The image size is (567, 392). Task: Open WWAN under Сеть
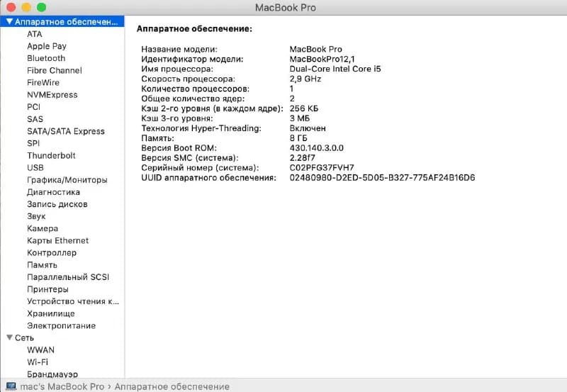click(40, 350)
